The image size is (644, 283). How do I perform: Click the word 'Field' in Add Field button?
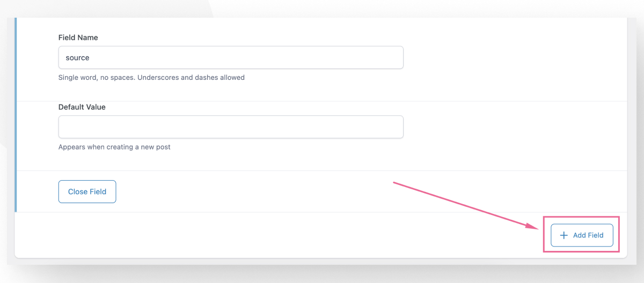tap(596, 235)
